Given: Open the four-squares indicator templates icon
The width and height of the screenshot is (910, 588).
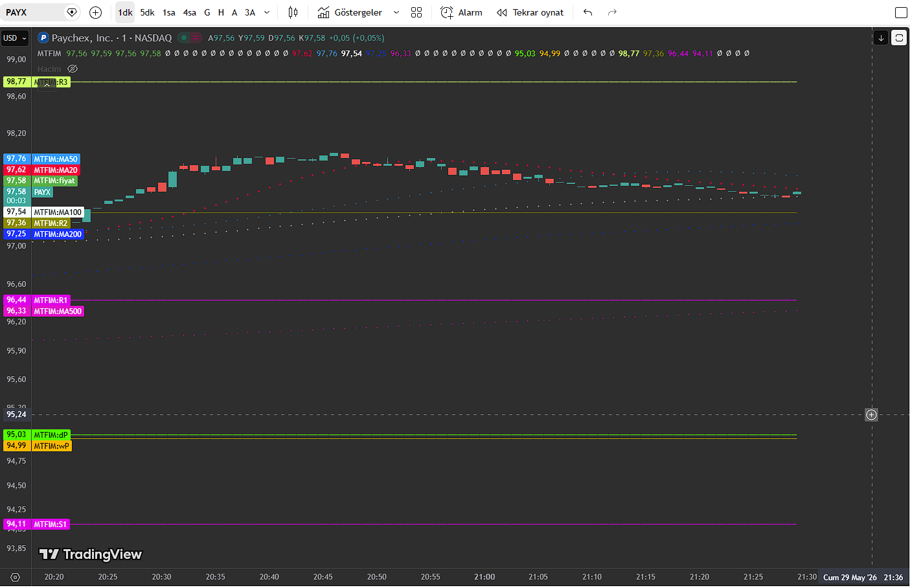Looking at the screenshot, I should (416, 12).
